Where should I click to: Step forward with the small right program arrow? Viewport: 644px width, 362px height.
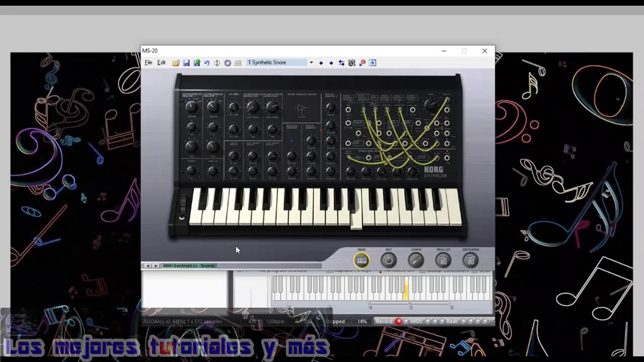pyautogui.click(x=155, y=266)
